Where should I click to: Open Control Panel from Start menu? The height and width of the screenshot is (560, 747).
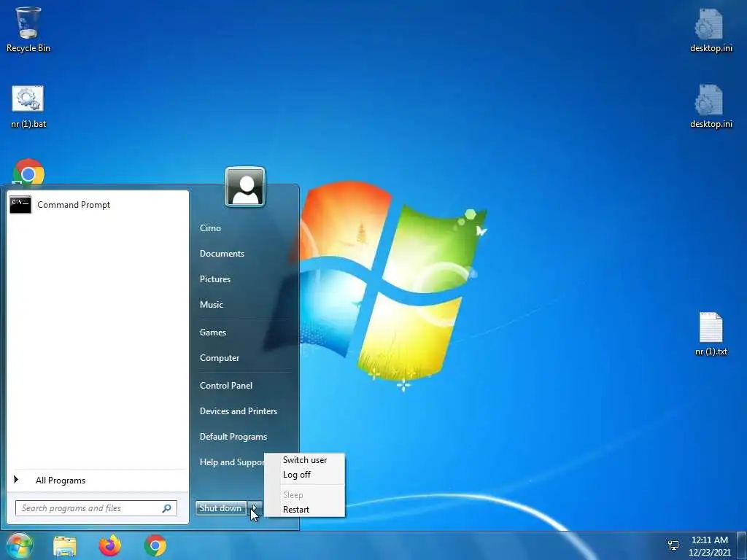pyautogui.click(x=226, y=386)
